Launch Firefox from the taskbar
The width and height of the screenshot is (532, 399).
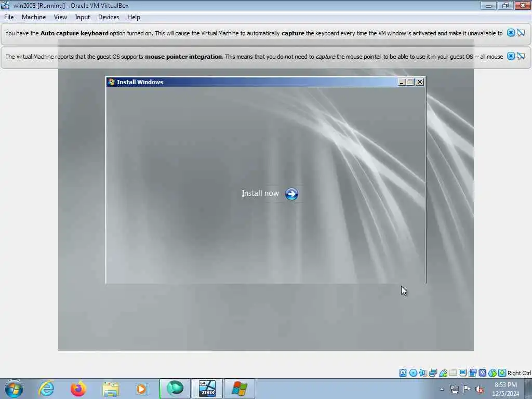[x=78, y=389]
